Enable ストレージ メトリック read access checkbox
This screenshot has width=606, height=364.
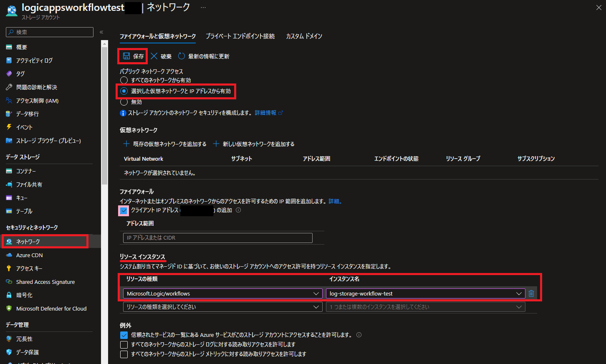point(124,354)
